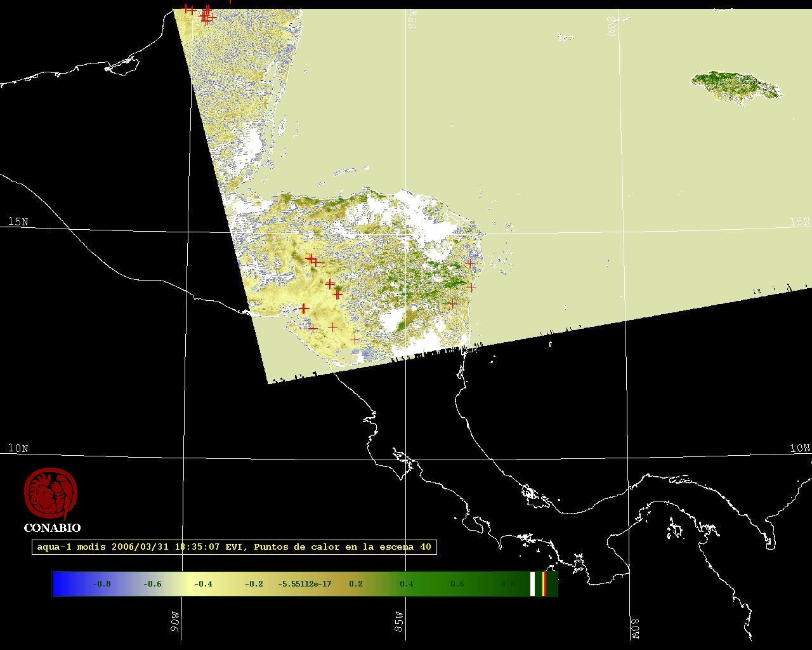Image resolution: width=812 pixels, height=650 pixels.
Task: Pick the red stripe in the color bar
Action: click(544, 584)
